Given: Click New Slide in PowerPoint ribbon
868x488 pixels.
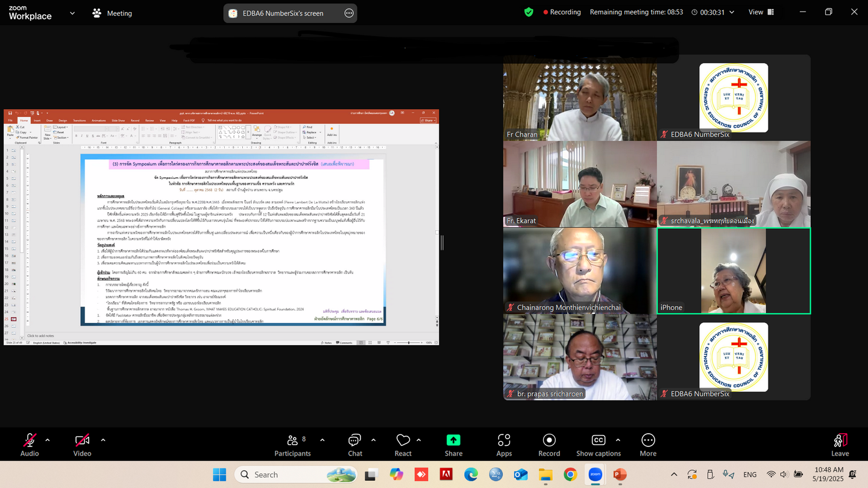Looking at the screenshot, I should (x=48, y=133).
